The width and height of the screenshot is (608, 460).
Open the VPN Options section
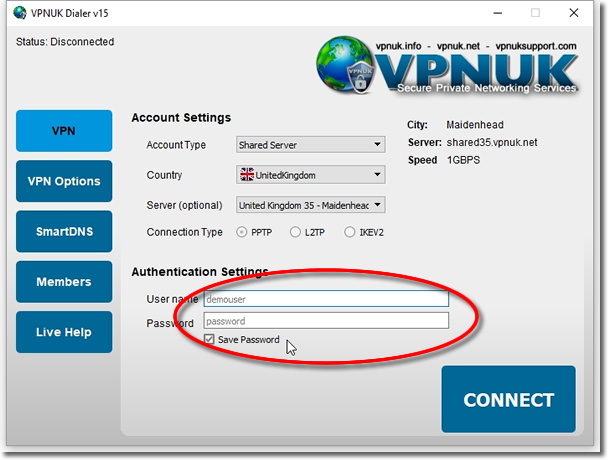tap(64, 181)
